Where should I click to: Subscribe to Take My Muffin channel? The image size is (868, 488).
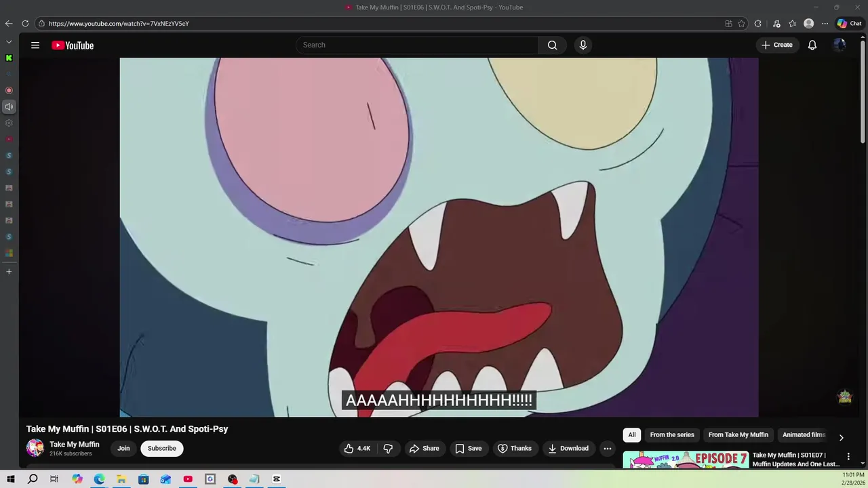pos(161,449)
